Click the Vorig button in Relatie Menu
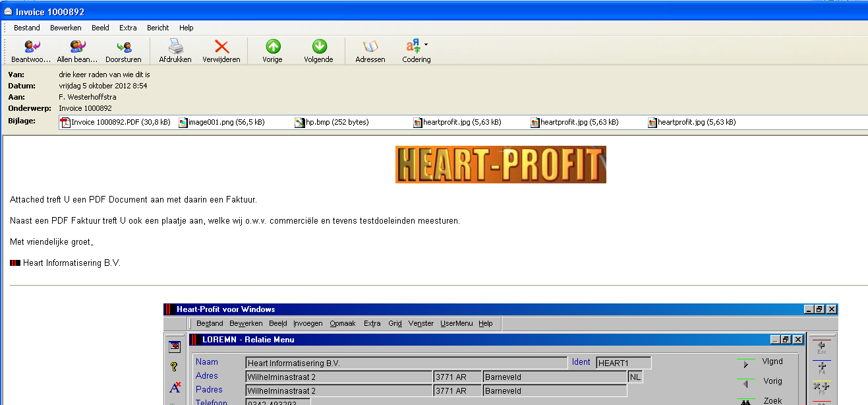The height and width of the screenshot is (405, 868). pyautogui.click(x=759, y=381)
